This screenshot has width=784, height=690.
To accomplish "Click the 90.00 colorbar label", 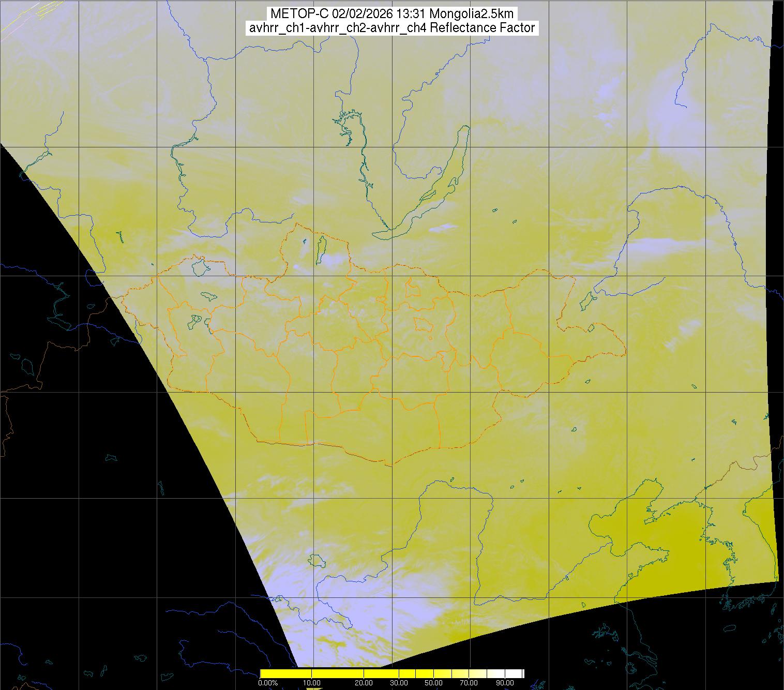I will (505, 683).
